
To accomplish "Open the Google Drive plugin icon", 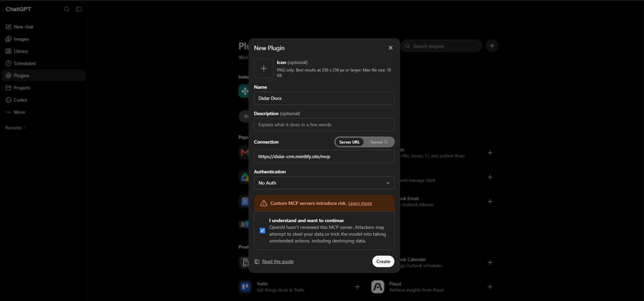I will 244,177.
